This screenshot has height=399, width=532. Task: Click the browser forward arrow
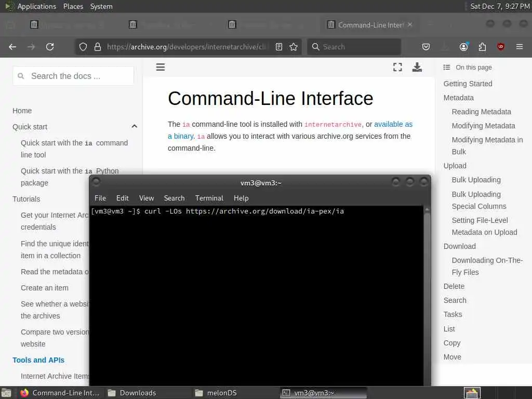click(x=31, y=47)
